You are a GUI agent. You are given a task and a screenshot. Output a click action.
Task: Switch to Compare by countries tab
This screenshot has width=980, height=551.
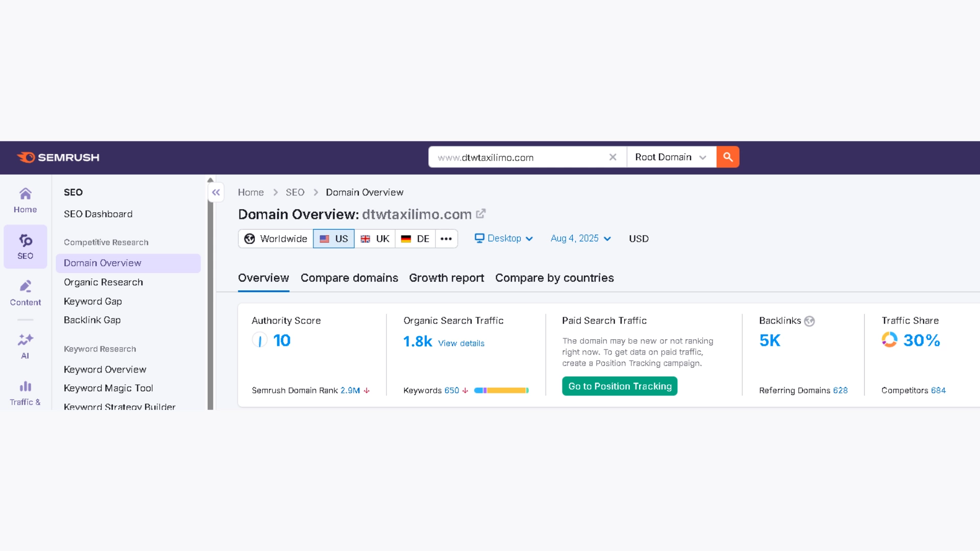[x=554, y=278]
